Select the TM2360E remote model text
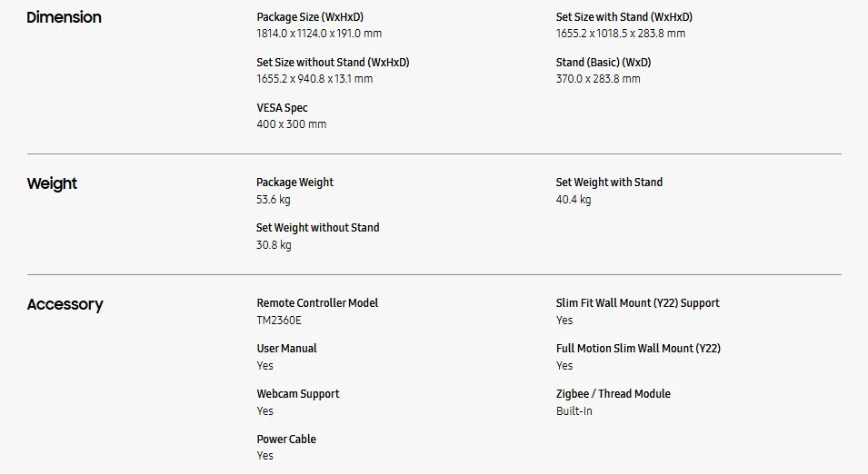 279,321
